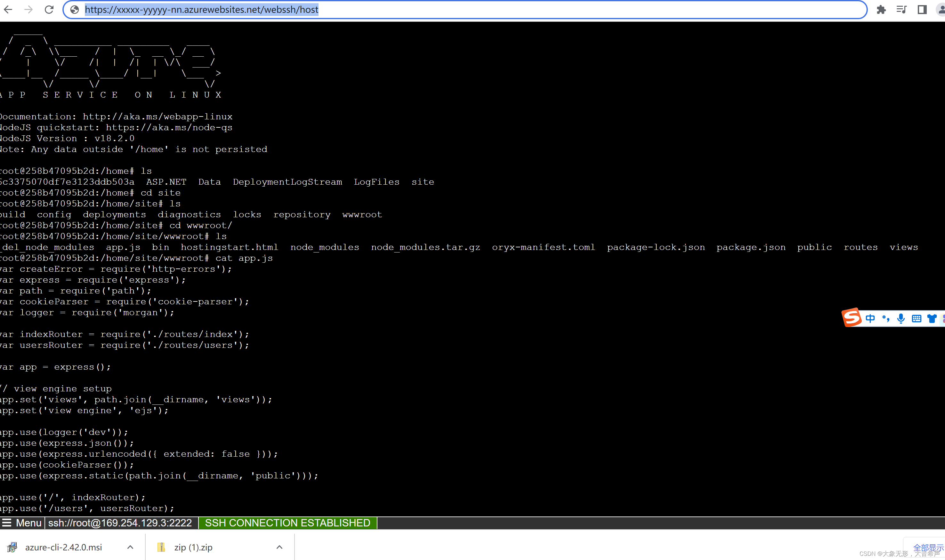This screenshot has height=560, width=945.
Task: Click ssh://root@169.254.129.3:2222 status entry
Action: [x=120, y=523]
